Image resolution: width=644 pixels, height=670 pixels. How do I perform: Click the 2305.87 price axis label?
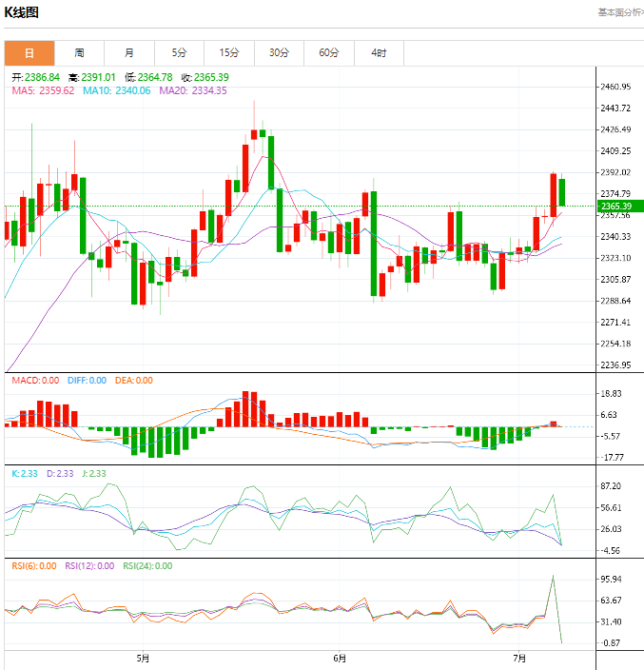pyautogui.click(x=615, y=280)
